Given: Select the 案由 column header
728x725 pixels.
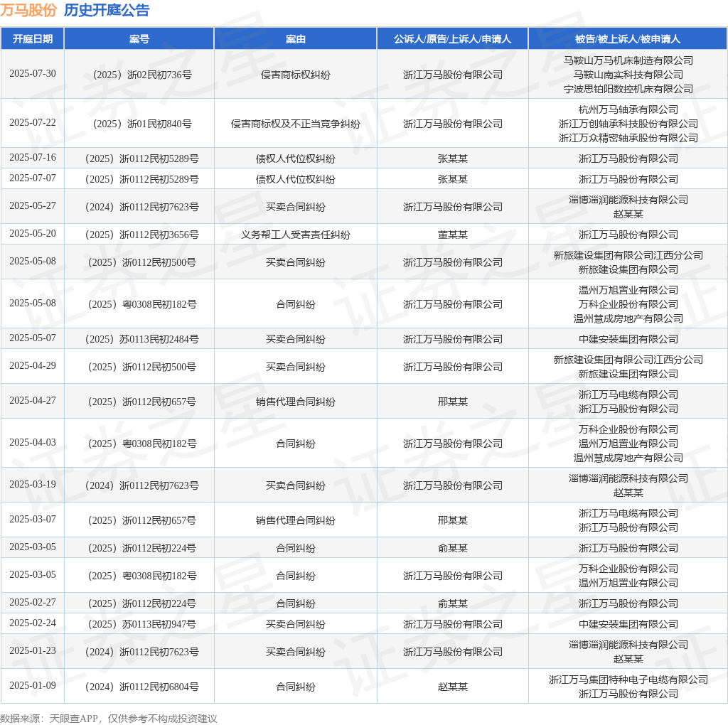Looking at the screenshot, I should (x=295, y=39).
